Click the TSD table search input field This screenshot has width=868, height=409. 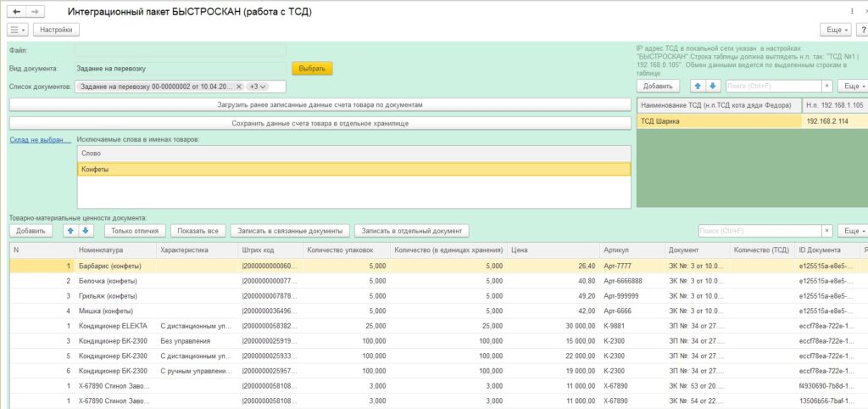click(773, 86)
